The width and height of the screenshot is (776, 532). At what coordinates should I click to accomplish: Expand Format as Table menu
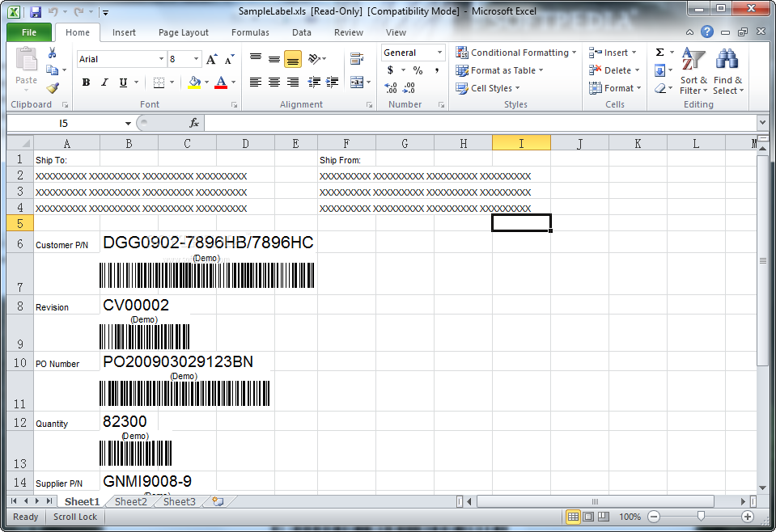point(500,70)
